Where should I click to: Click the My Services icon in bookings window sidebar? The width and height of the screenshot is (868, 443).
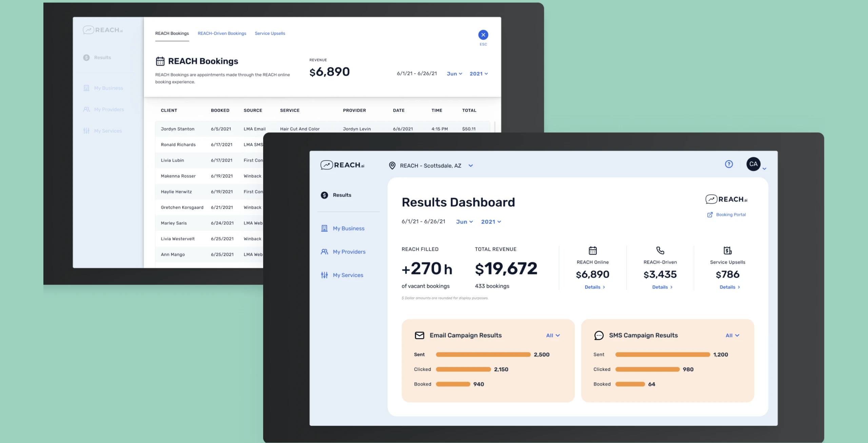(86, 131)
